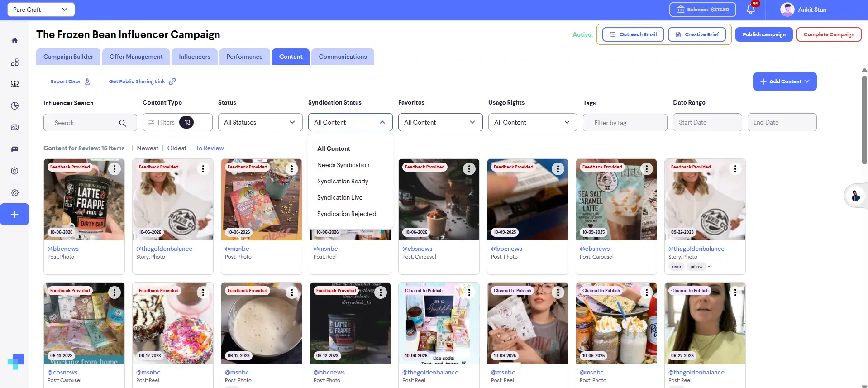Collapse the Syndication Status dropdown
Screen dimensions: 868x388
tap(350, 122)
